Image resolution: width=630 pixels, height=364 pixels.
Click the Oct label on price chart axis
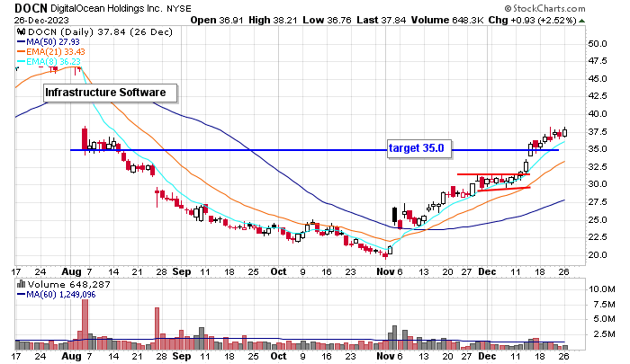278,271
